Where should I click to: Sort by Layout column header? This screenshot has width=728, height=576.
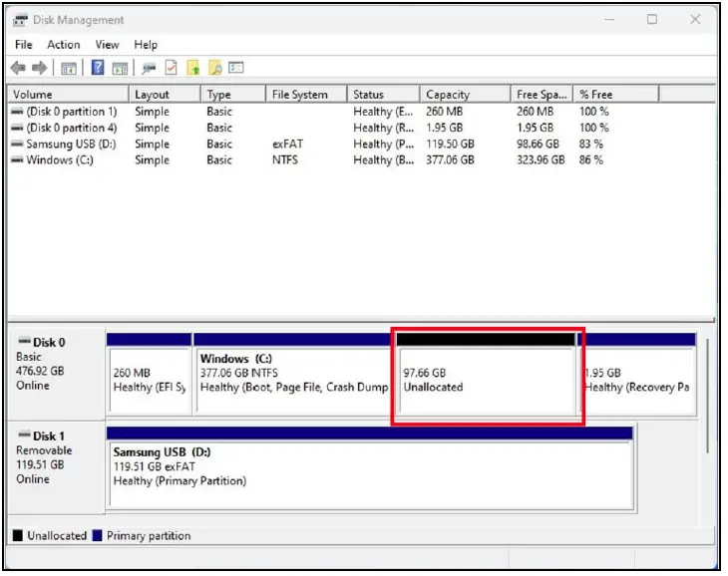(x=165, y=94)
